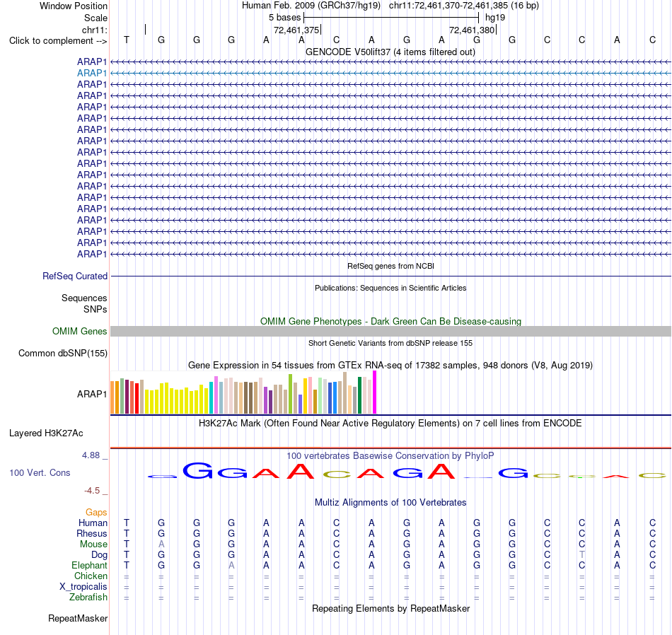This screenshot has width=672, height=635.
Task: Click the Elephant species row label
Action: point(89,566)
